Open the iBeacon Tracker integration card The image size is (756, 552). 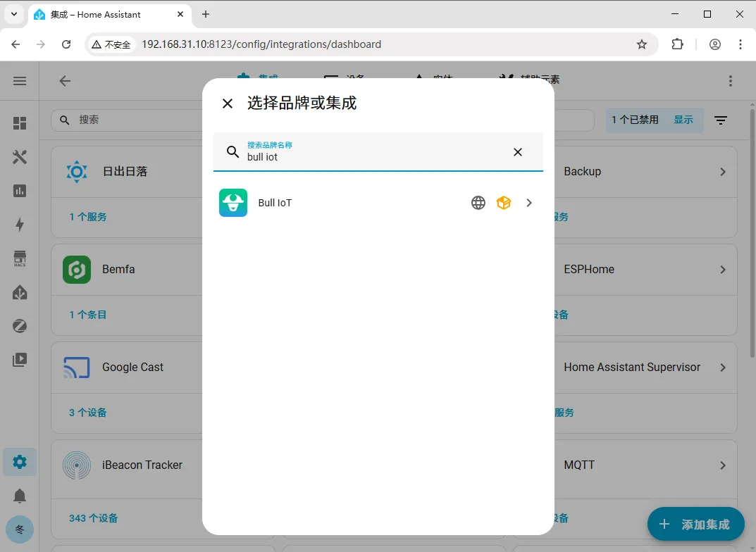point(127,465)
